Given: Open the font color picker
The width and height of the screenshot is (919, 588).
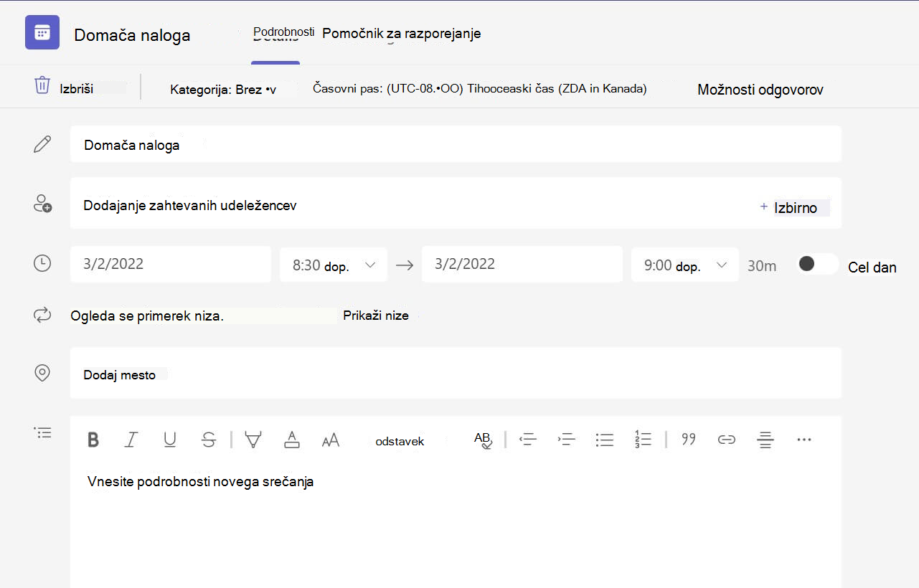Looking at the screenshot, I should tap(291, 440).
